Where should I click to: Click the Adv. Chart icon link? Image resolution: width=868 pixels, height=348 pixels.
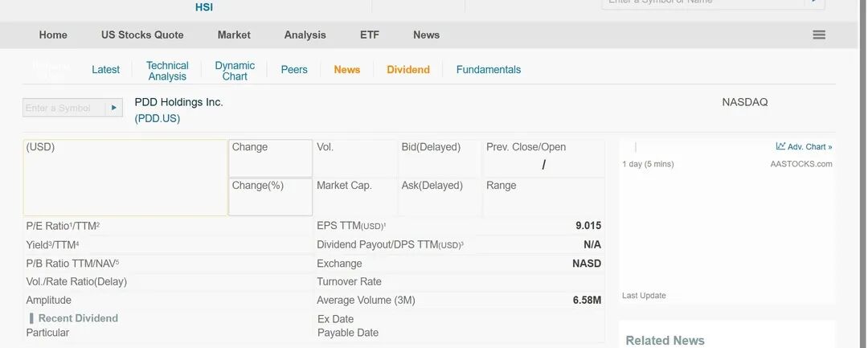tap(804, 146)
